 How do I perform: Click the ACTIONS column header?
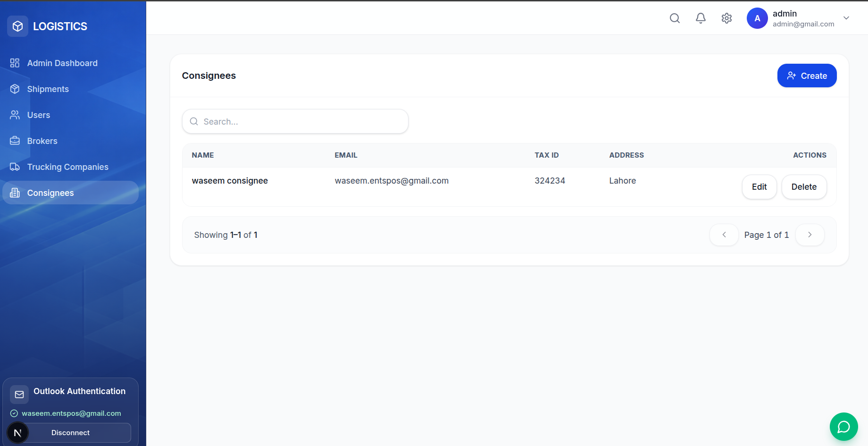[x=810, y=155]
